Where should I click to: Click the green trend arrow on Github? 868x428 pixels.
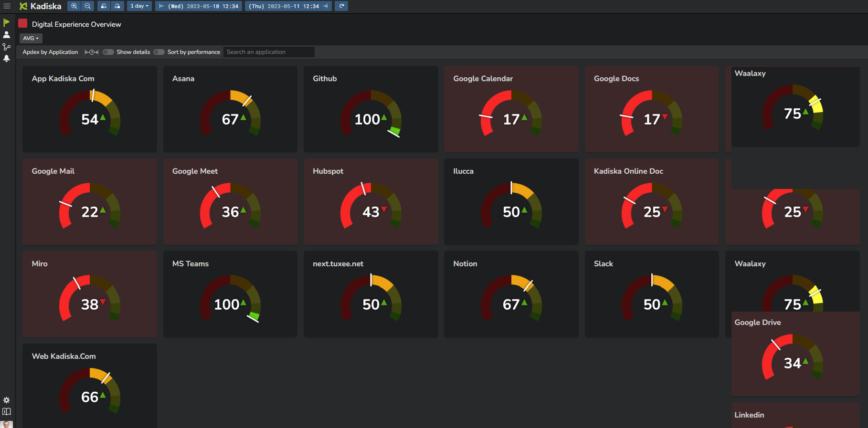tap(384, 117)
